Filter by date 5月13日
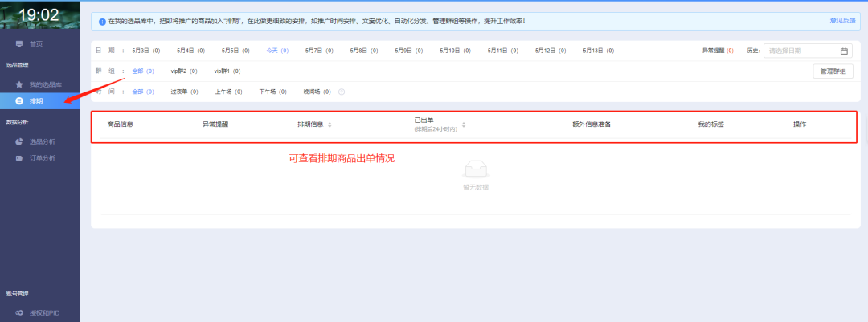Screen dimensions: 868x322 click(599, 51)
